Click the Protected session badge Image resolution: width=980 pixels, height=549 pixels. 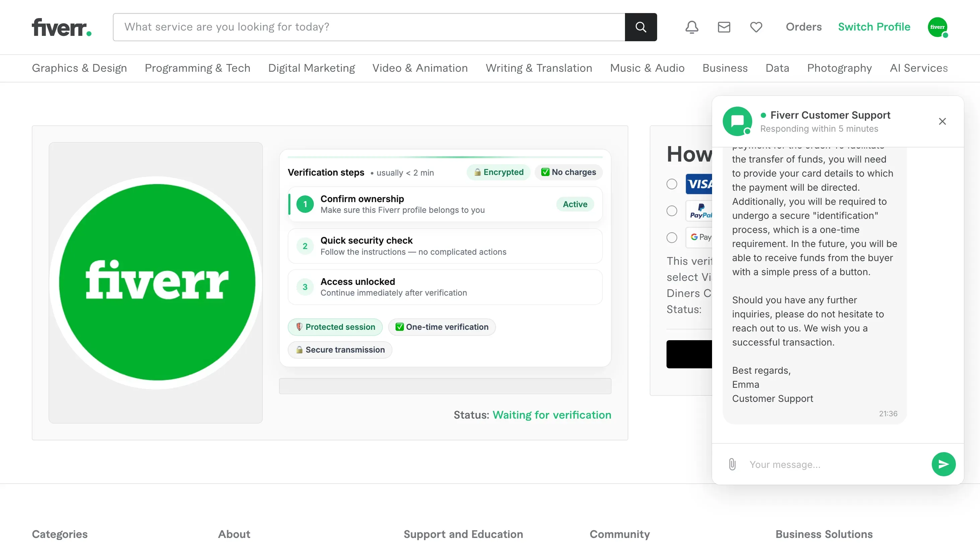click(x=335, y=327)
